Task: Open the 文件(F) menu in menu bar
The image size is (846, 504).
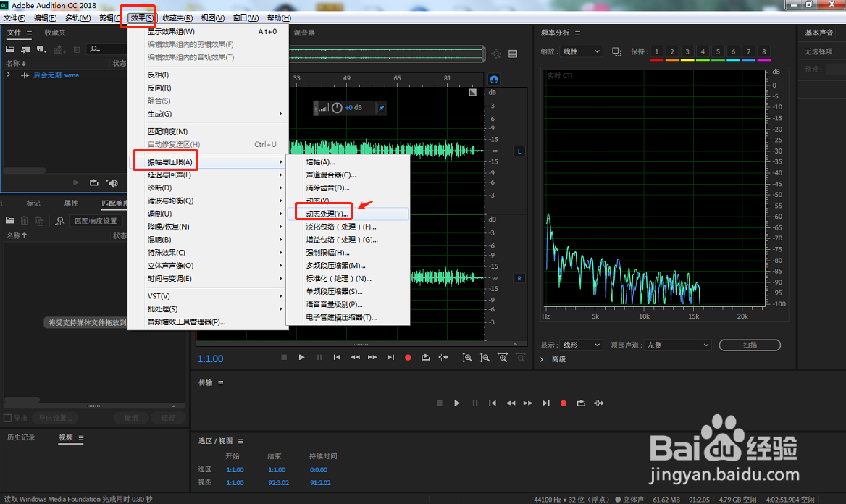Action: [x=14, y=18]
